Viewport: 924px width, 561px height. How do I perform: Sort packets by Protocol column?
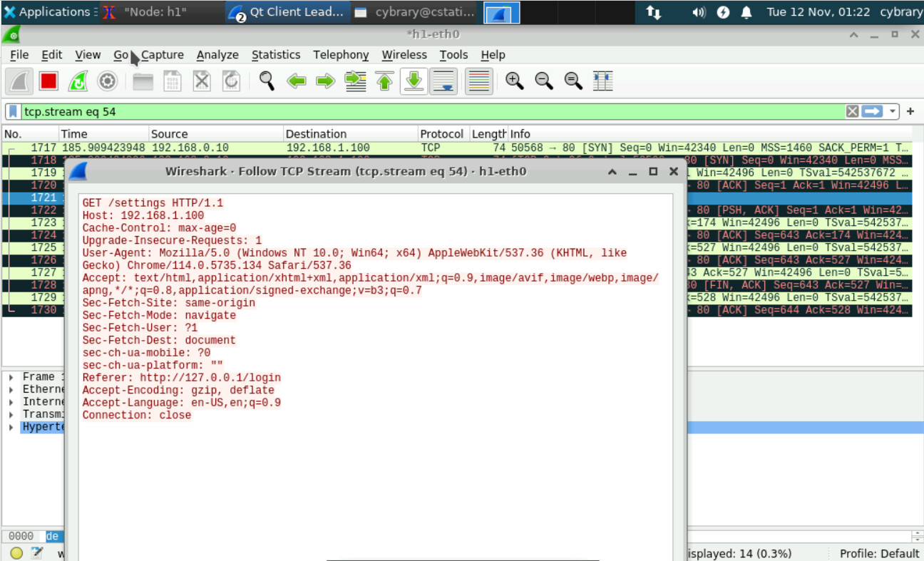pyautogui.click(x=443, y=134)
